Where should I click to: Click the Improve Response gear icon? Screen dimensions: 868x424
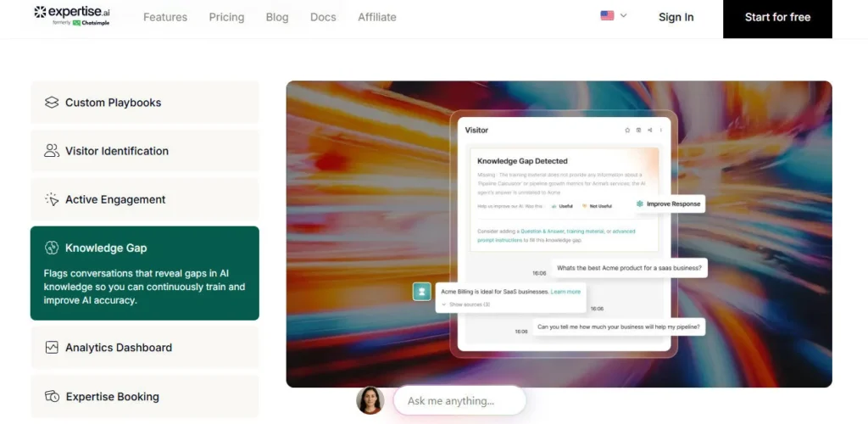(x=640, y=204)
